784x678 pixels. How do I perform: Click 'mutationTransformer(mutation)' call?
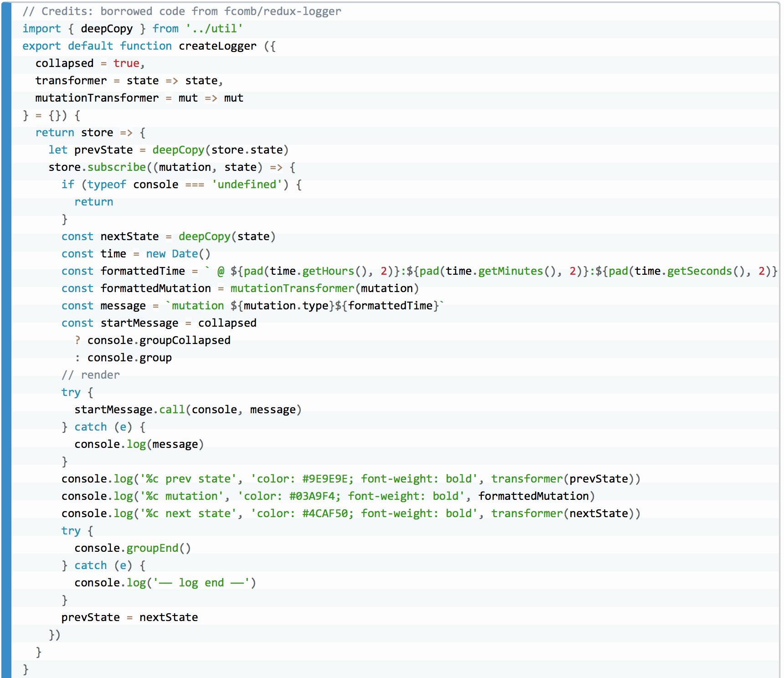pyautogui.click(x=325, y=288)
